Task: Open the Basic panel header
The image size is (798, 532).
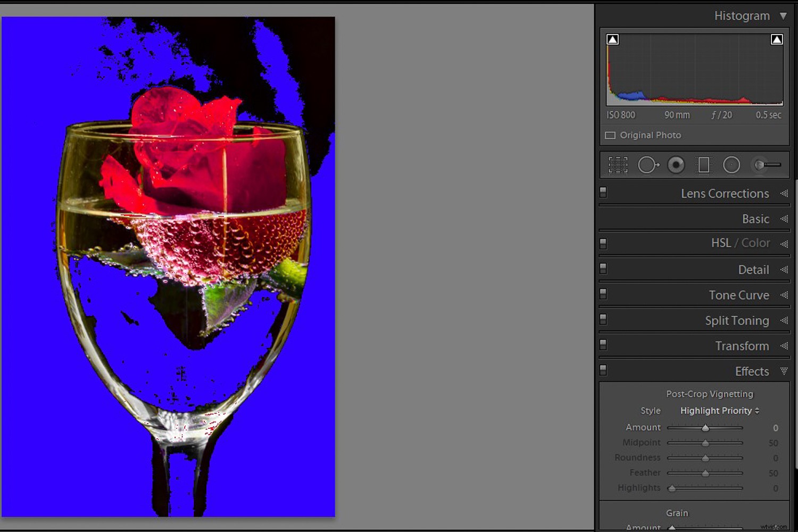Action: (x=755, y=219)
